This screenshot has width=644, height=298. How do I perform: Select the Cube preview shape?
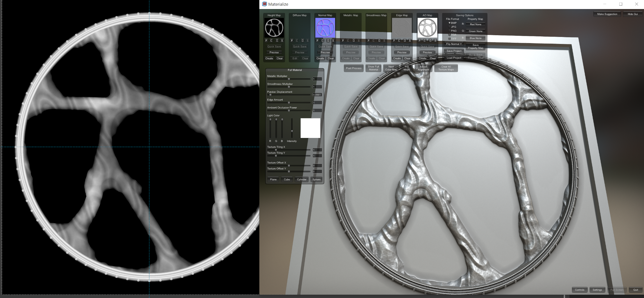[x=287, y=180]
